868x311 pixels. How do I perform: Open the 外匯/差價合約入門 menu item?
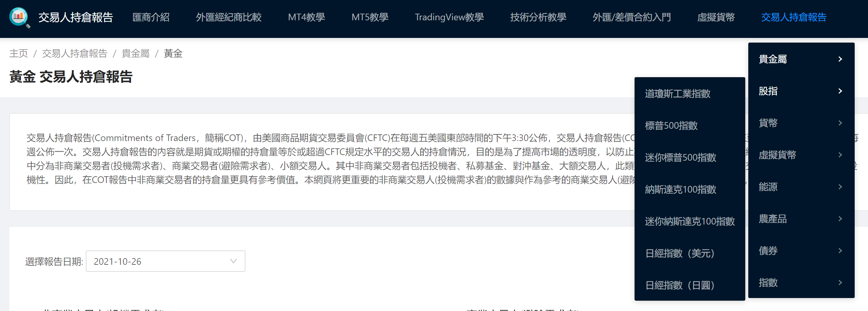click(x=632, y=17)
